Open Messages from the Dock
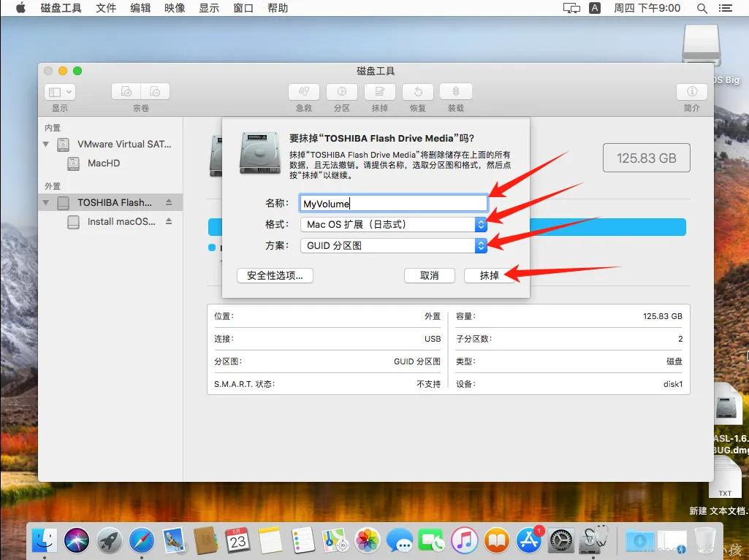Image resolution: width=749 pixels, height=560 pixels. pos(400,541)
